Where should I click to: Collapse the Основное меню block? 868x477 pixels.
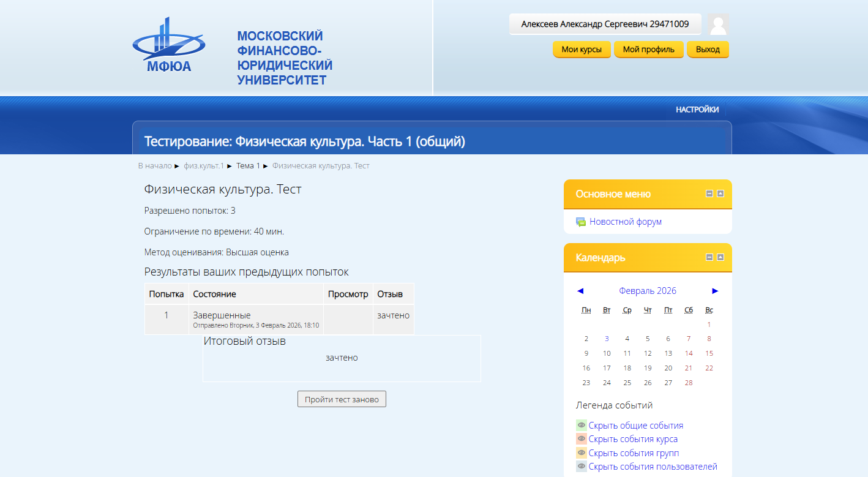[x=709, y=193]
